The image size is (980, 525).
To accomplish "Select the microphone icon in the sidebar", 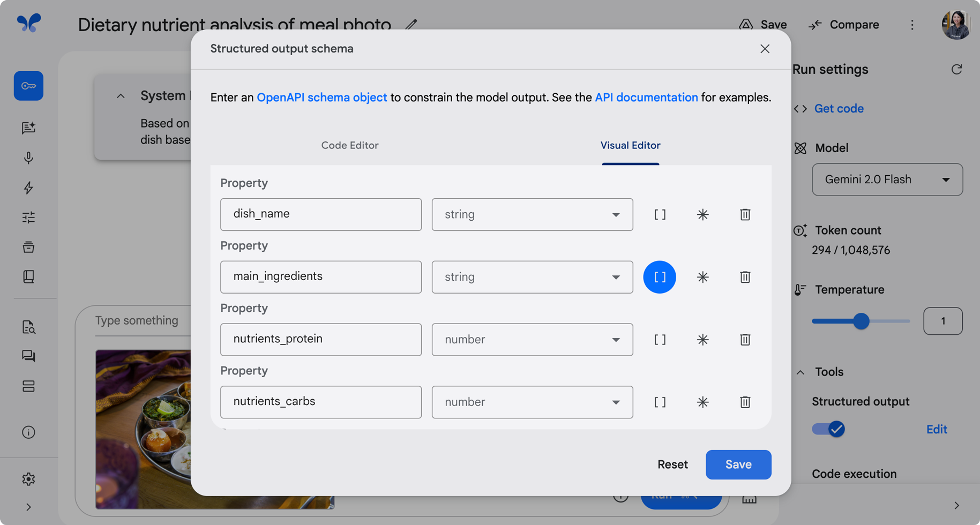I will coord(28,158).
